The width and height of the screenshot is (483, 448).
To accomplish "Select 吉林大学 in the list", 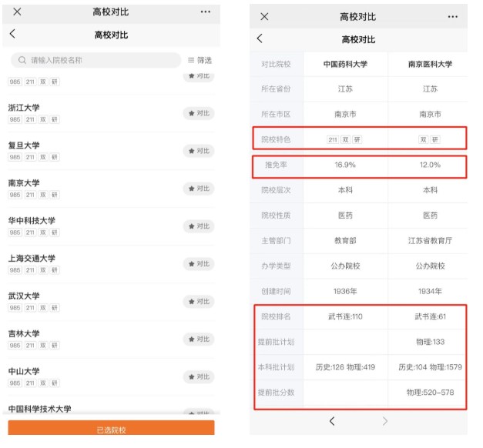I will pyautogui.click(x=24, y=333).
